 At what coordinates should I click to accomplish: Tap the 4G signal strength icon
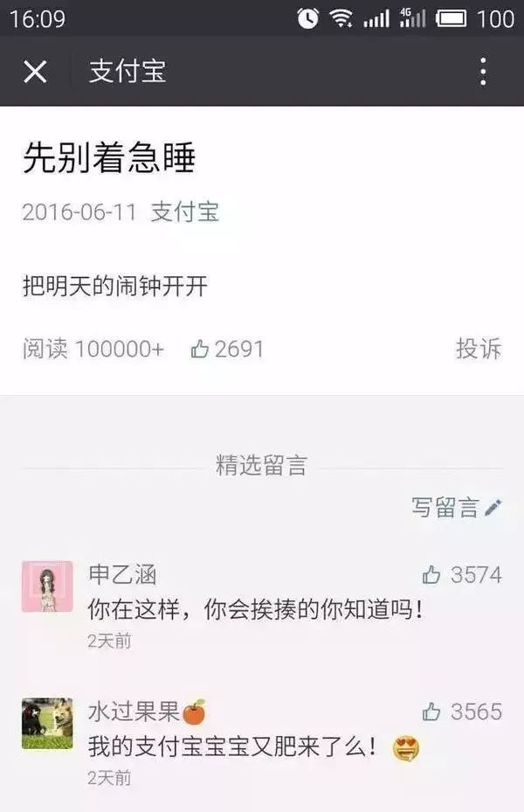[x=412, y=18]
